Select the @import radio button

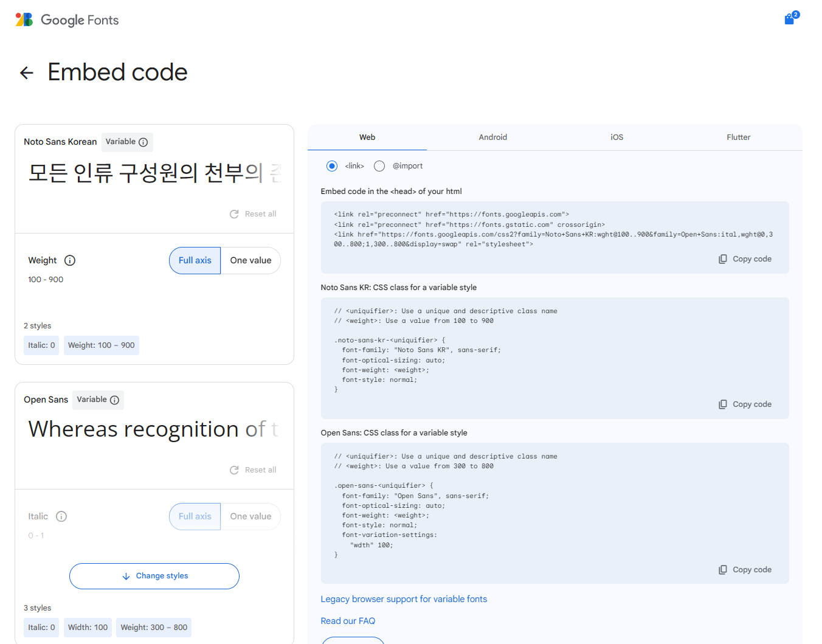point(379,166)
